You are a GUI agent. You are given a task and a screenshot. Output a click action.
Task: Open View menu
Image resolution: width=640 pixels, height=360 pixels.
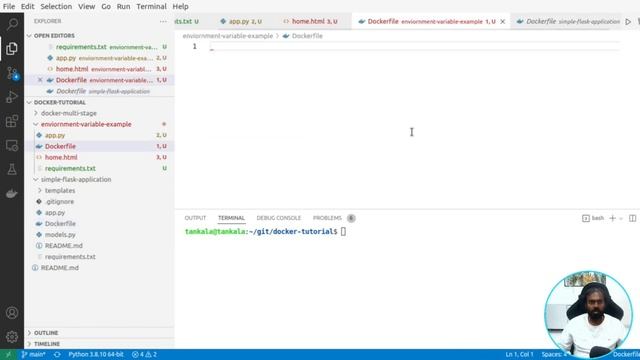coord(87,7)
